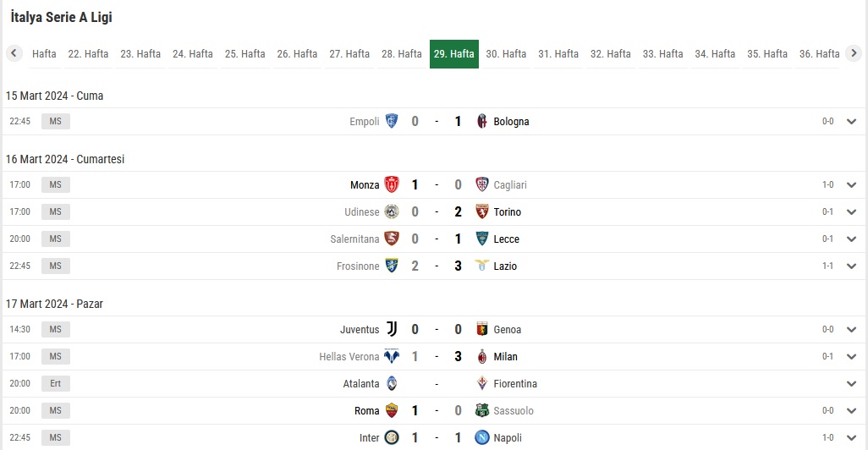This screenshot has height=450, width=868.
Task: Click the Fiorentina team crest
Action: [482, 383]
